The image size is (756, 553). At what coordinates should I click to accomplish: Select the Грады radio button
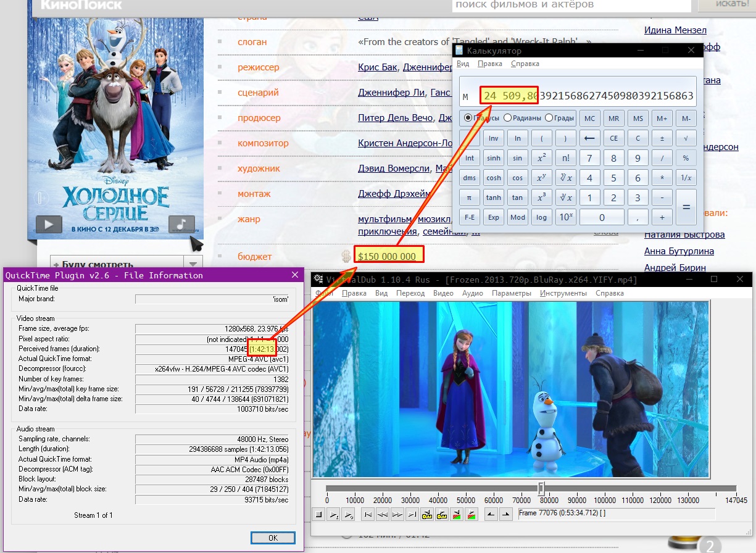point(560,118)
